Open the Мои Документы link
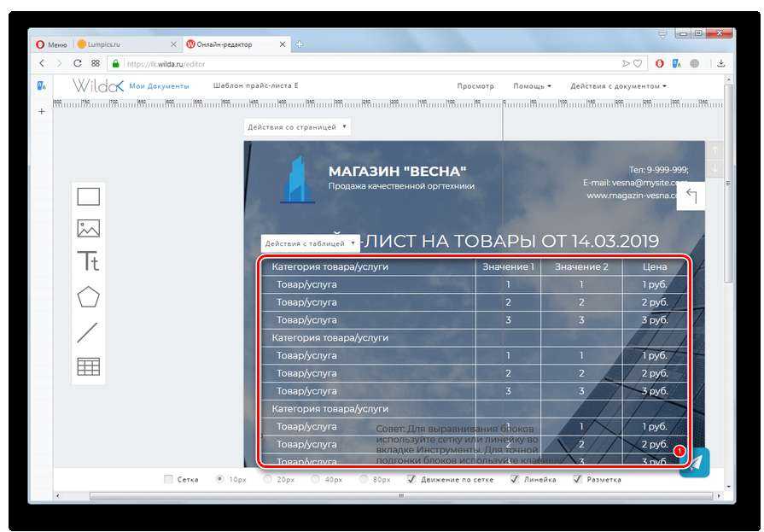764x532 pixels. 159,86
